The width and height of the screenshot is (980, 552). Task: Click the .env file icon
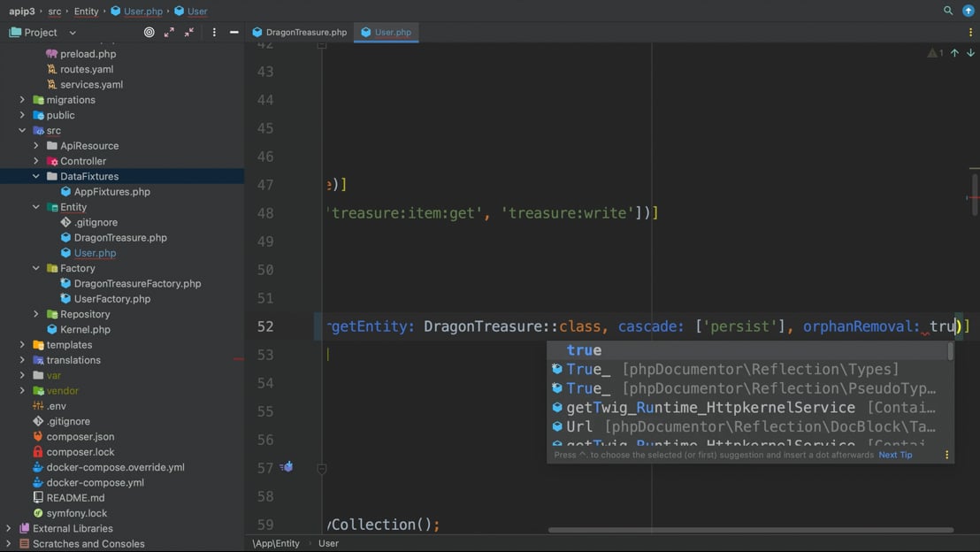(x=37, y=406)
